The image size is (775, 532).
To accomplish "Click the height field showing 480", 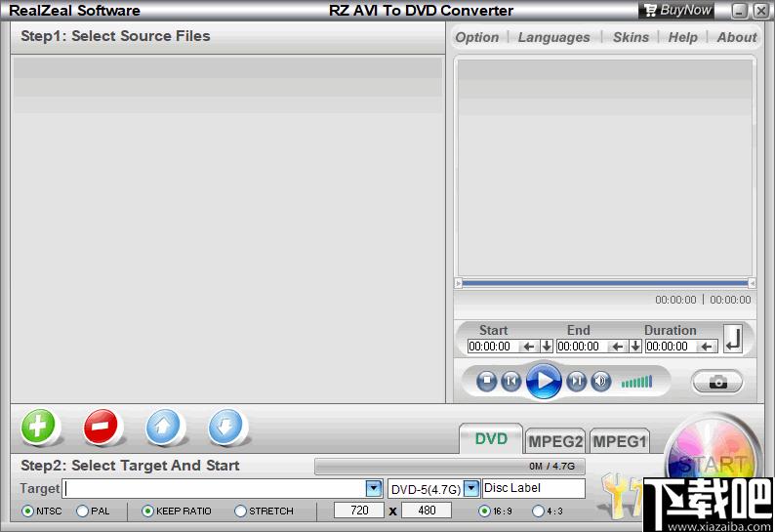I will [x=427, y=511].
